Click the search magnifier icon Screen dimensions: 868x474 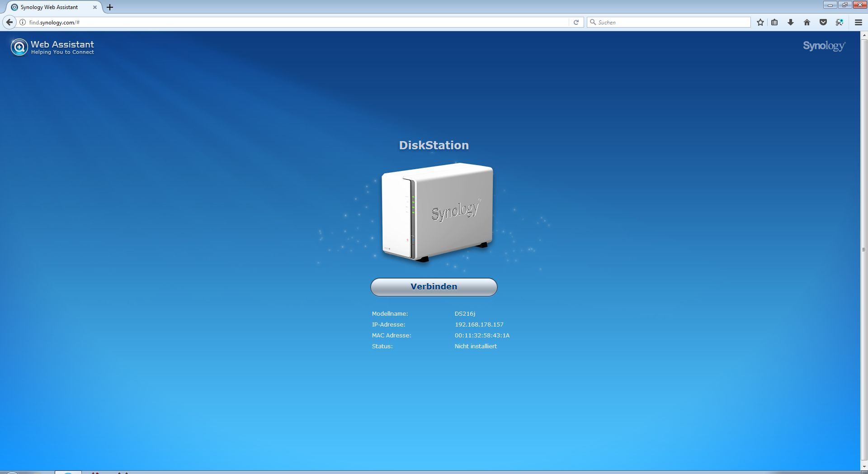coord(593,22)
